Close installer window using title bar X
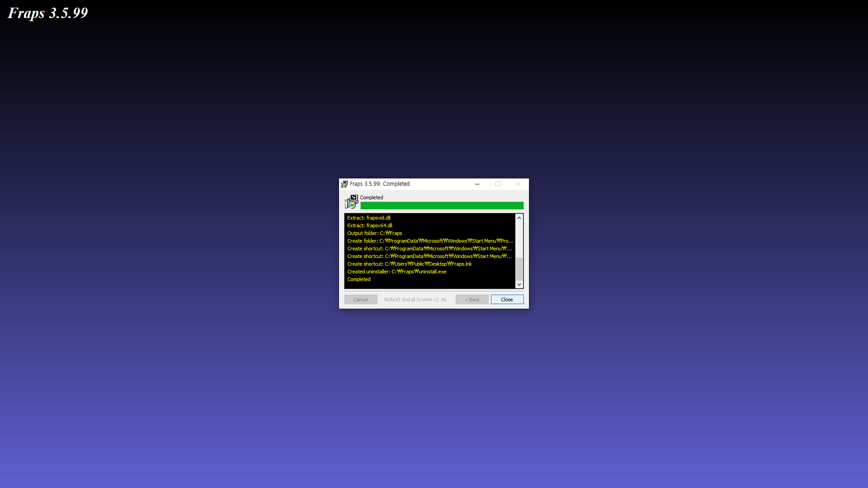The width and height of the screenshot is (868, 488). (519, 184)
